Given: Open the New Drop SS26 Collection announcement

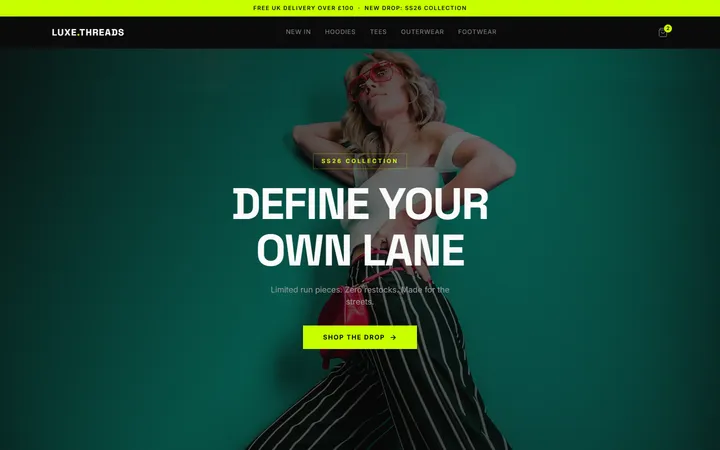Looking at the screenshot, I should (x=415, y=8).
